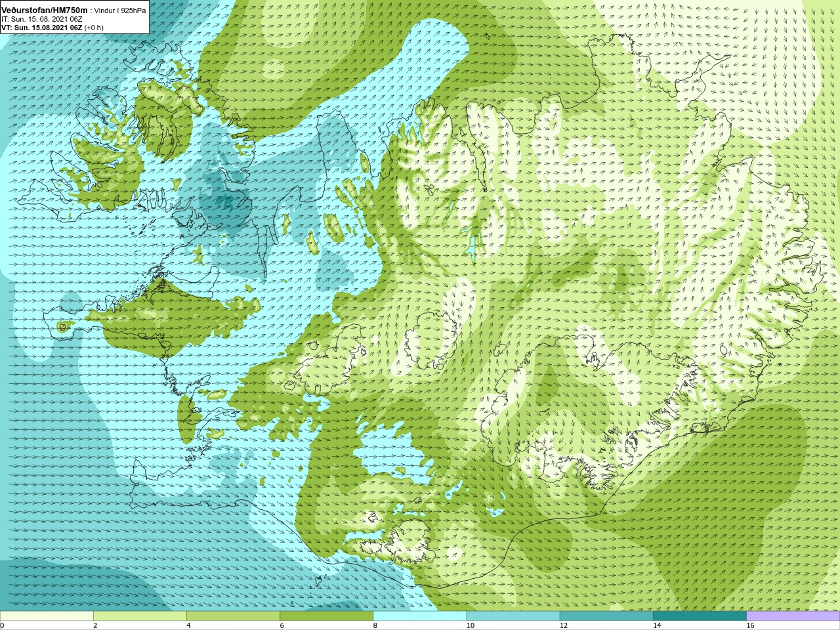The image size is (840, 630).
Task: Click the legend scale label "2"
Action: pyautogui.click(x=95, y=625)
